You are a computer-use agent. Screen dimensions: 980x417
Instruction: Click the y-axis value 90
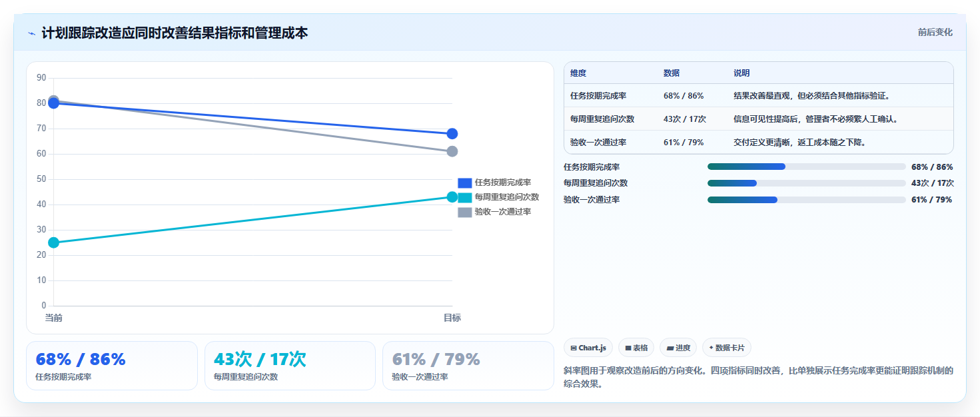point(41,78)
